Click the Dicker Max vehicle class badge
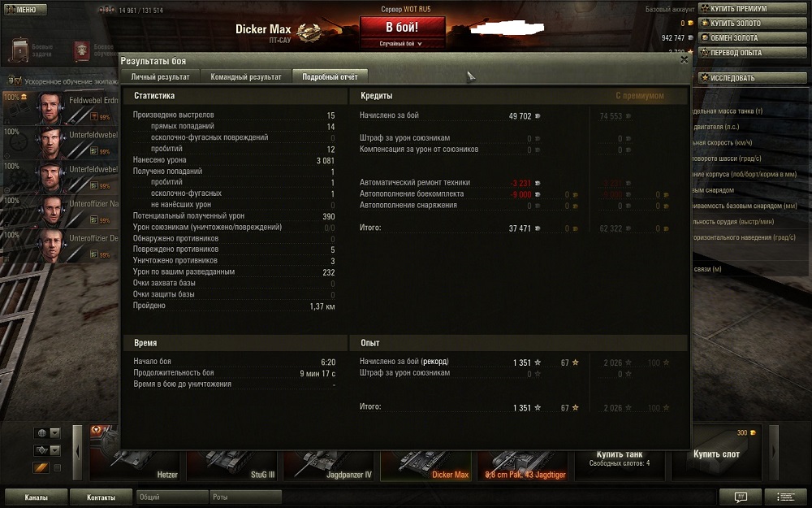812x508 pixels. click(x=309, y=33)
